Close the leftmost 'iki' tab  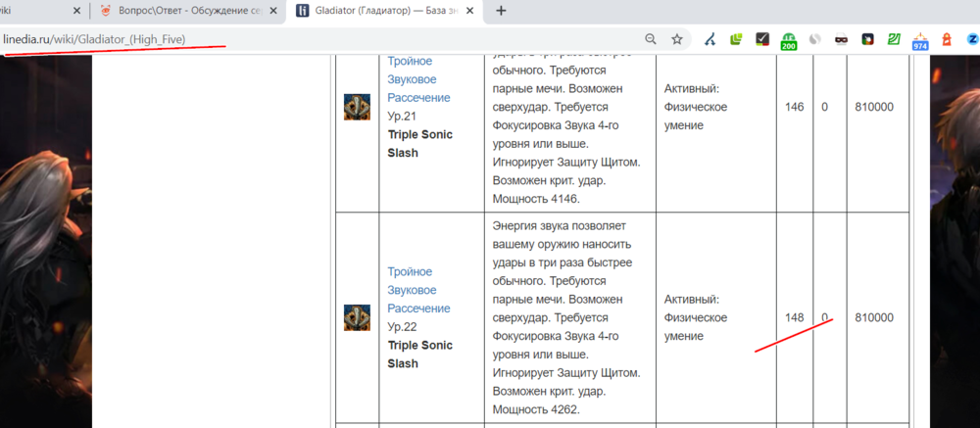pos(76,11)
